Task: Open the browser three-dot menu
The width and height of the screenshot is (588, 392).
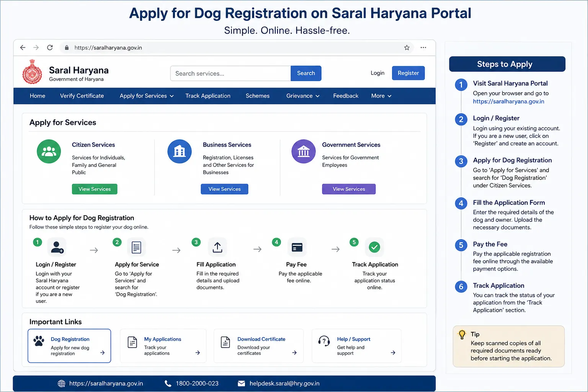Action: [x=423, y=47]
